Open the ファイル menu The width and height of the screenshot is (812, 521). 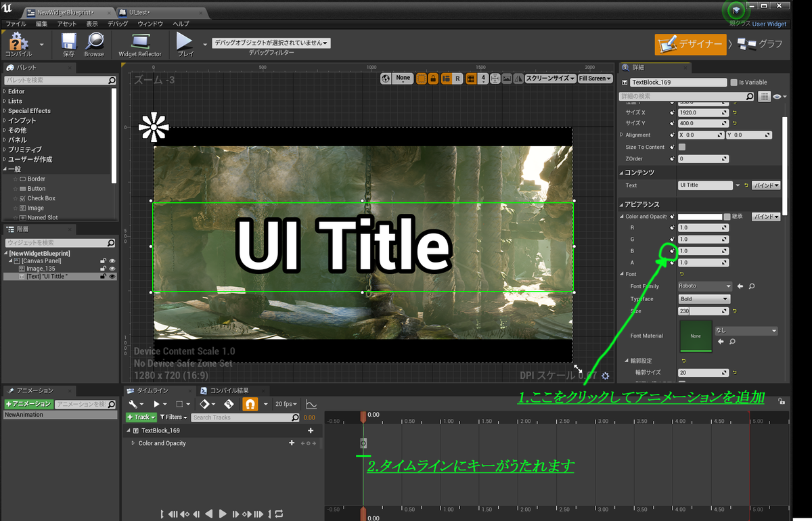click(16, 24)
